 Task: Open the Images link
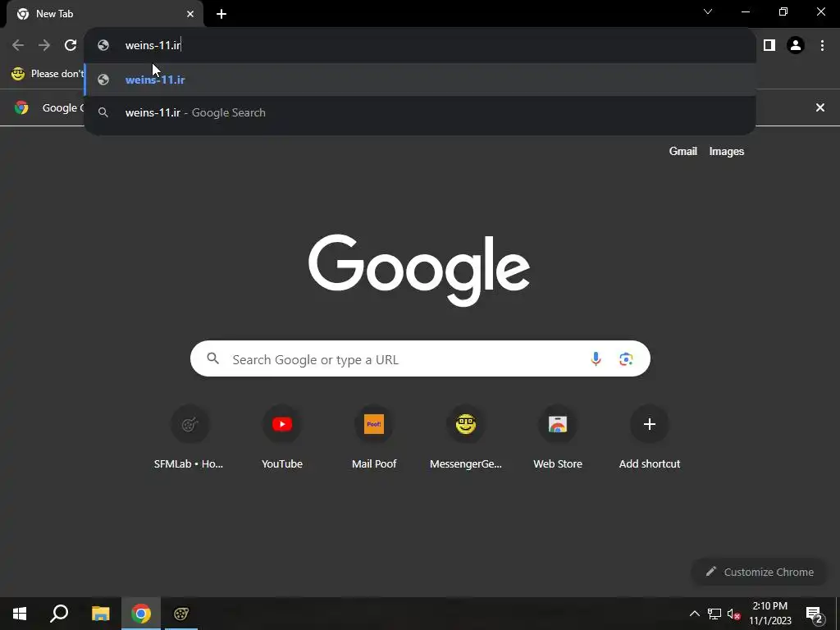727,151
